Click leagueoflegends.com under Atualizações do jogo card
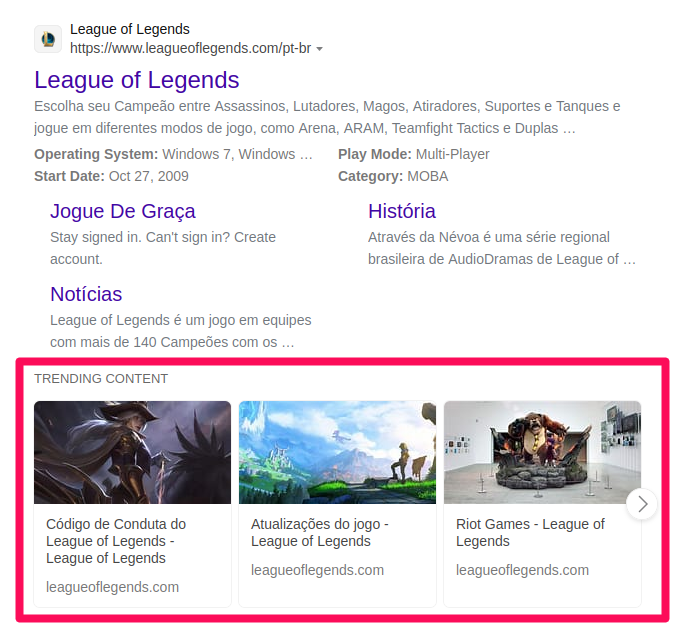Image resolution: width=680 pixels, height=637 pixels. [317, 570]
